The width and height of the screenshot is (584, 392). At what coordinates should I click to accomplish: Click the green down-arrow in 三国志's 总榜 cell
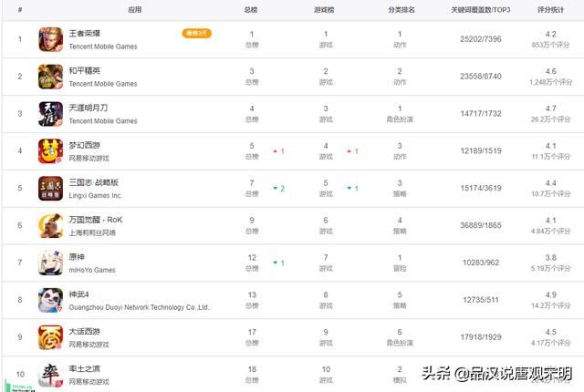pos(276,189)
